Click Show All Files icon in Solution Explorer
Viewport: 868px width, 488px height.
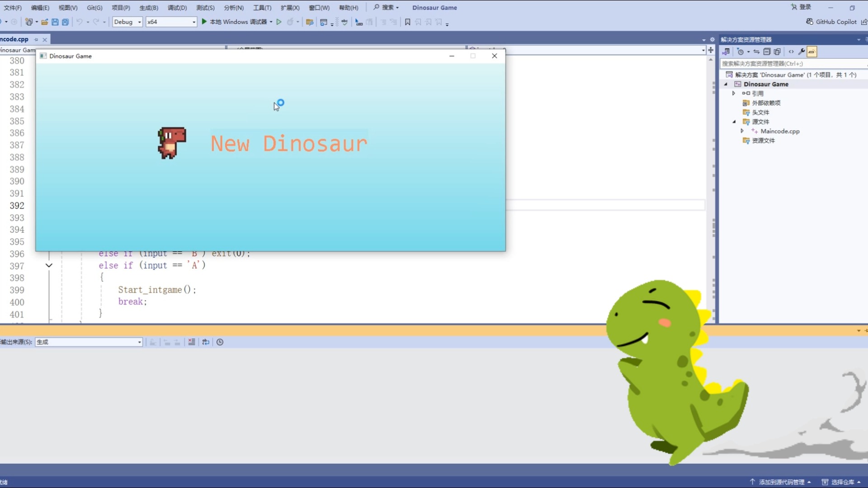(777, 52)
